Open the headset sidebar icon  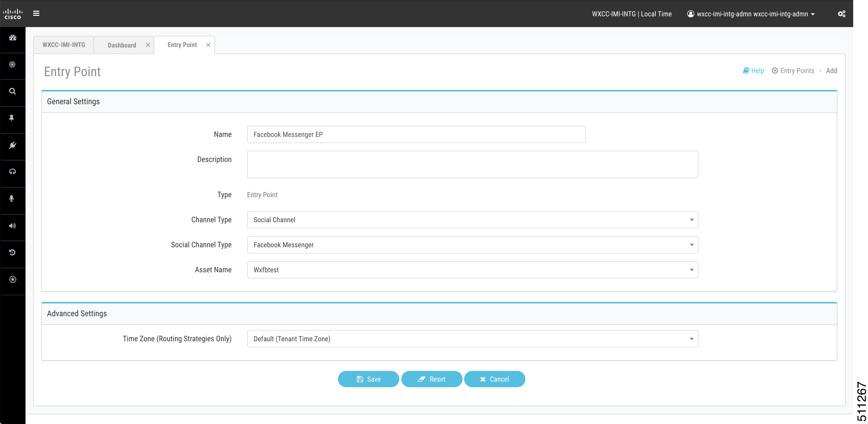13,172
